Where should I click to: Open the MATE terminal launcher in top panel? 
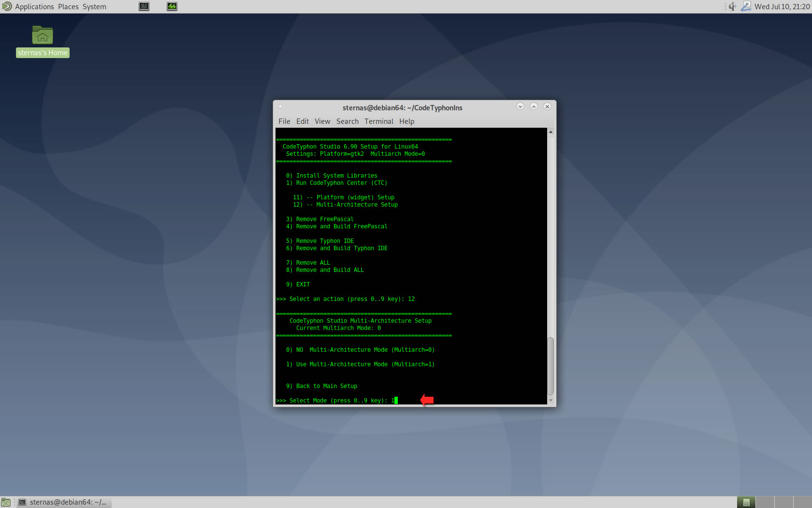(x=144, y=6)
